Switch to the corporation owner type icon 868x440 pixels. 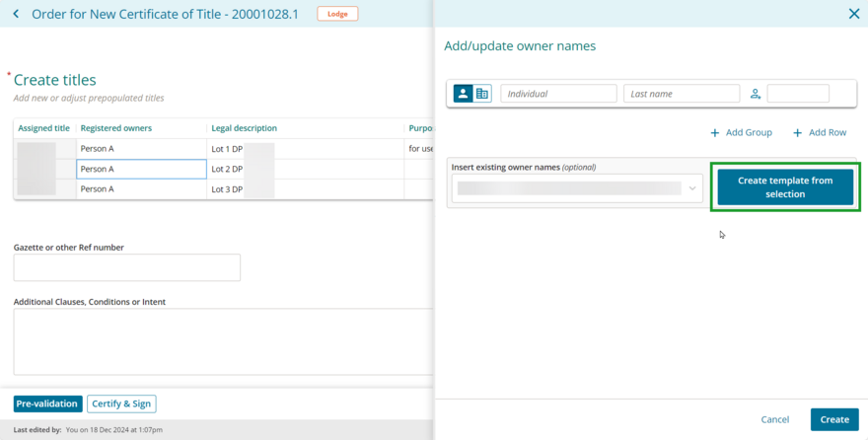[x=482, y=94]
